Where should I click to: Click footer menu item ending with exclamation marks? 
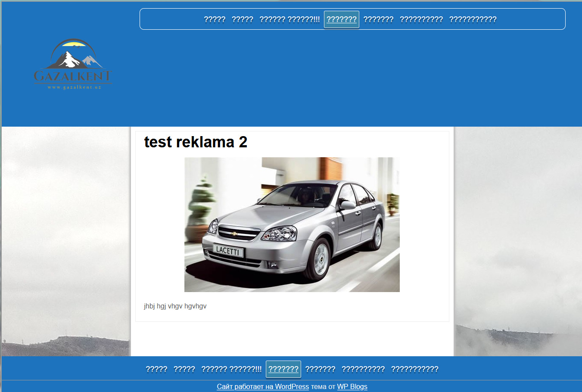(x=231, y=369)
